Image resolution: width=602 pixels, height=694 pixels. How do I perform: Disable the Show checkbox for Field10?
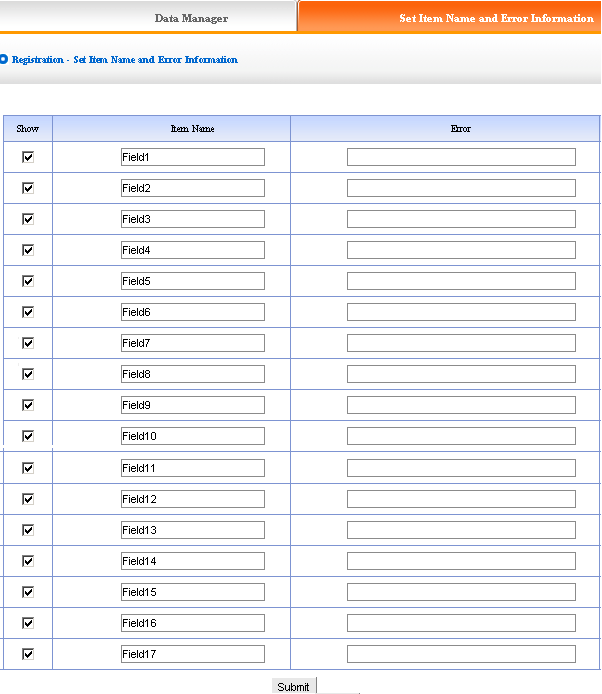click(x=28, y=436)
